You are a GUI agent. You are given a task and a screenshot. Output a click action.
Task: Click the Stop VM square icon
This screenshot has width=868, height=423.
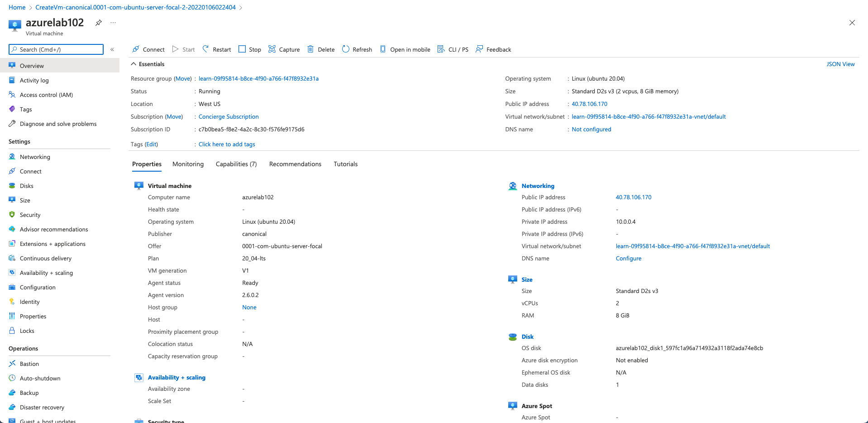(242, 49)
